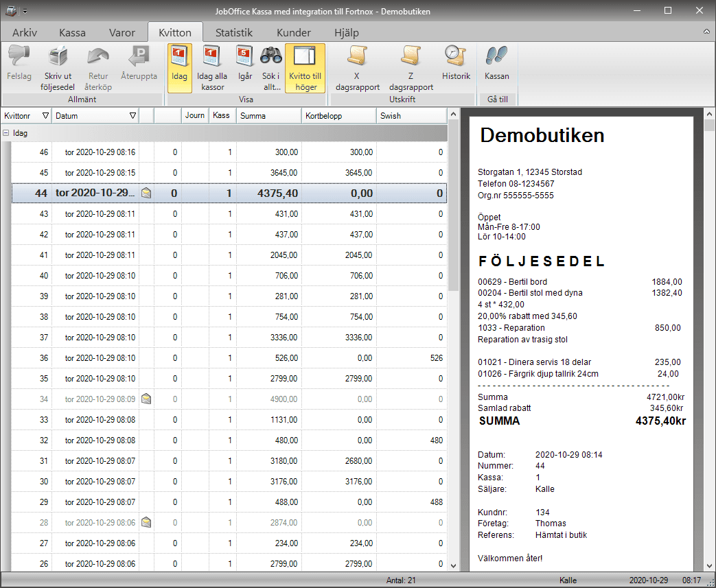716x588 pixels.
Task: Switch to the Kassa tab
Action: (x=72, y=32)
